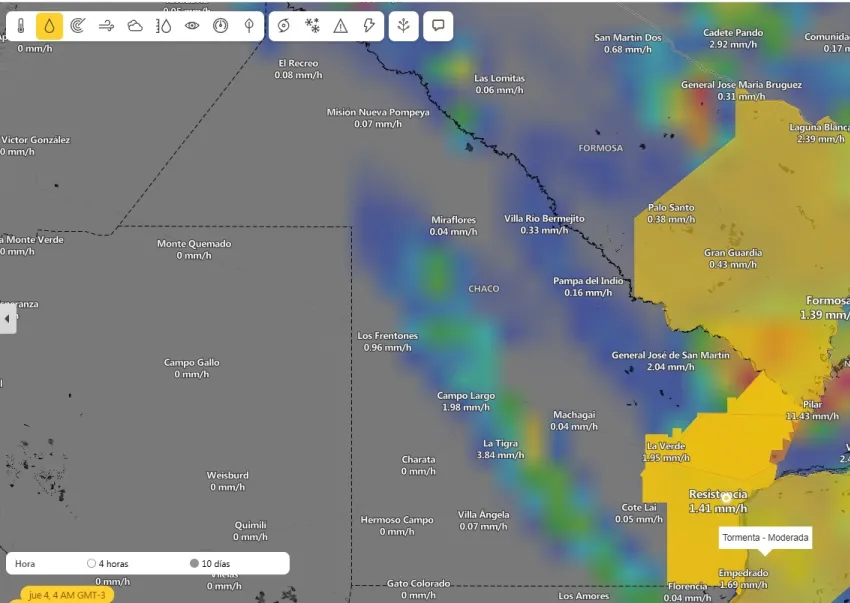Viewport: 850px width, 603px height.
Task: Select the snowflake layer icon
Action: (x=312, y=26)
